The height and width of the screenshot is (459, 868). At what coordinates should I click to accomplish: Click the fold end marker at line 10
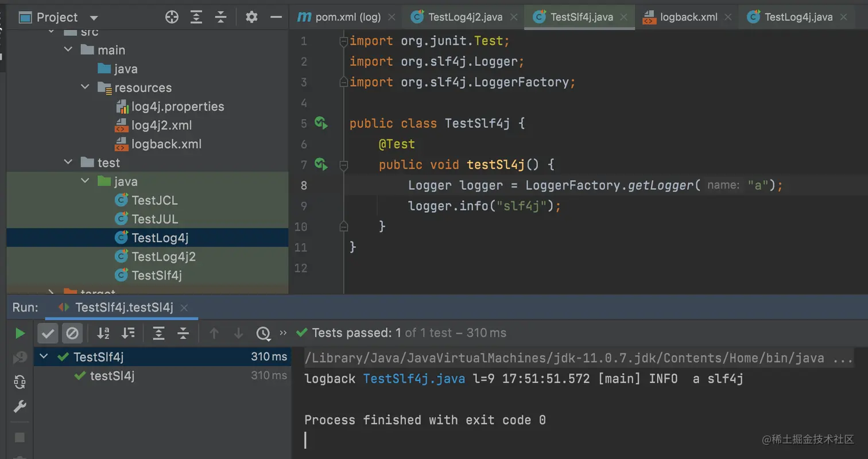coord(343,226)
